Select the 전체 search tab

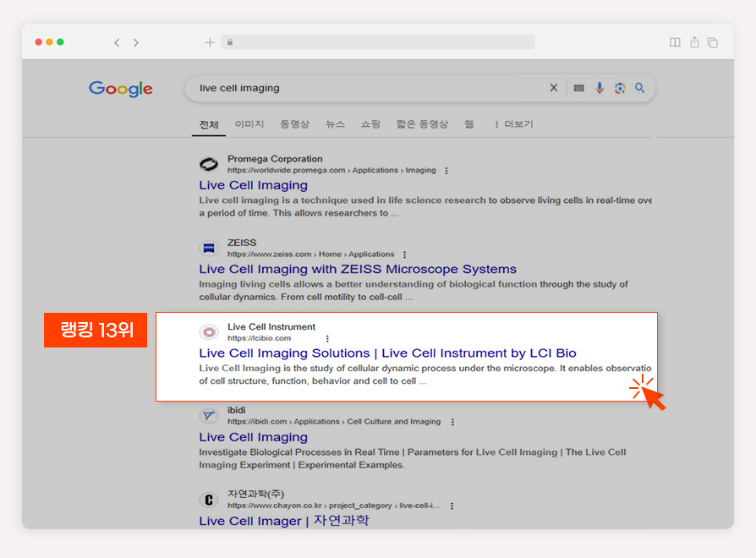click(x=209, y=125)
